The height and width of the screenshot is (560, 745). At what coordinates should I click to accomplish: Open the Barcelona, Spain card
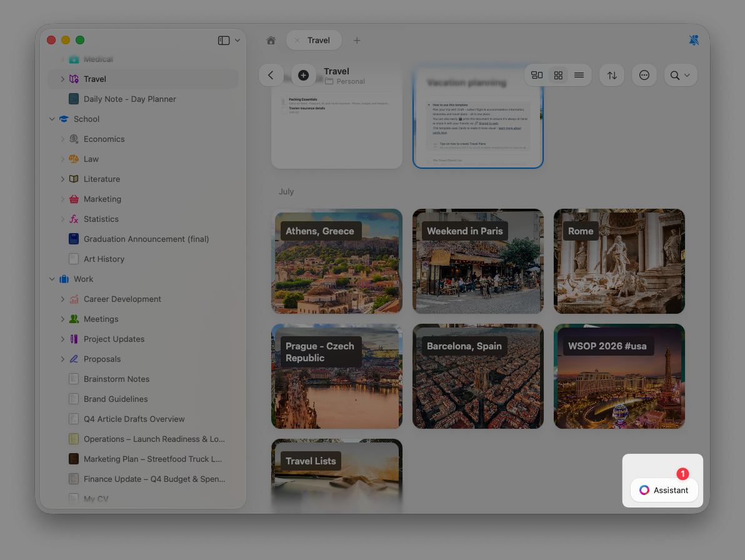(x=478, y=376)
